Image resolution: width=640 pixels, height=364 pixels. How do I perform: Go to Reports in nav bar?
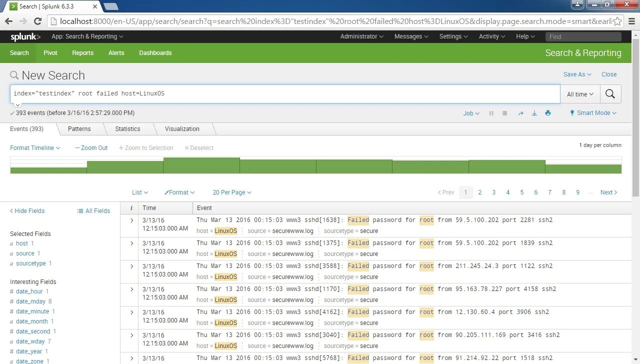coord(83,53)
